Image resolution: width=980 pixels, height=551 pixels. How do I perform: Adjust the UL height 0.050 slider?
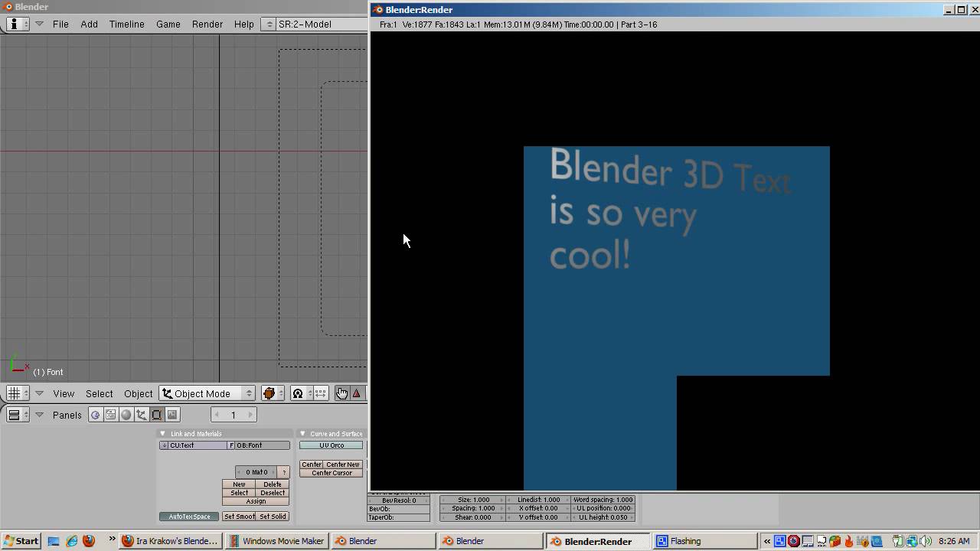coord(603,517)
